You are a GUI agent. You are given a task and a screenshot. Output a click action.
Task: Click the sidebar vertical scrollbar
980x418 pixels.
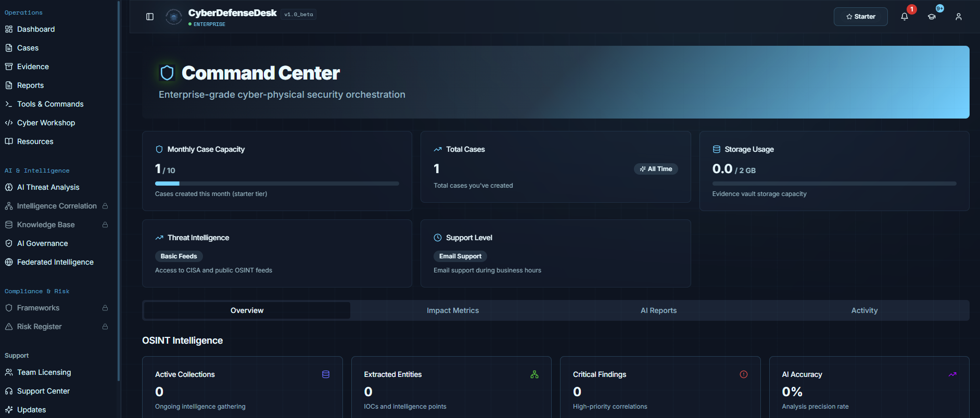pos(119,190)
